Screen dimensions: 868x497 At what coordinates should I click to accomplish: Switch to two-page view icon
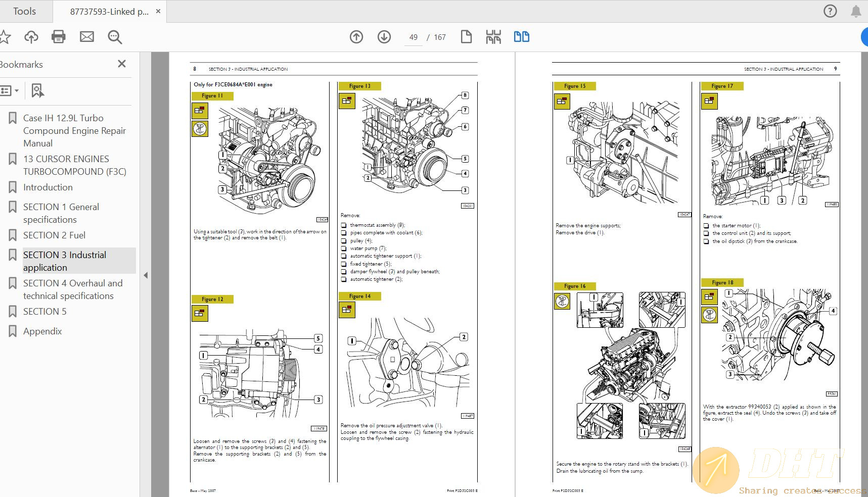521,36
